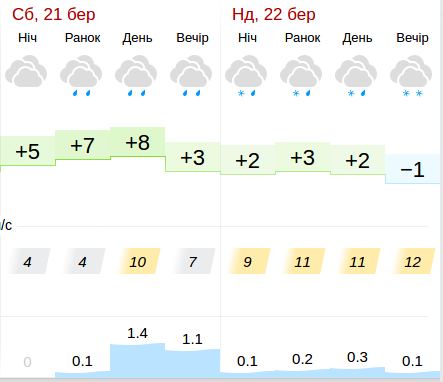443x382 pixels.
Task: Select the +8 temperature bar on Saturday
Action: [138, 142]
